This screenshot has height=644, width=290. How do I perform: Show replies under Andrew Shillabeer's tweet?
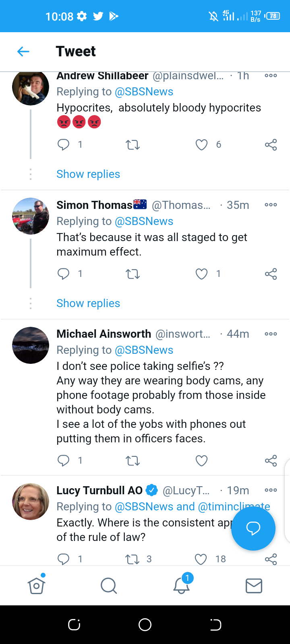tap(88, 174)
